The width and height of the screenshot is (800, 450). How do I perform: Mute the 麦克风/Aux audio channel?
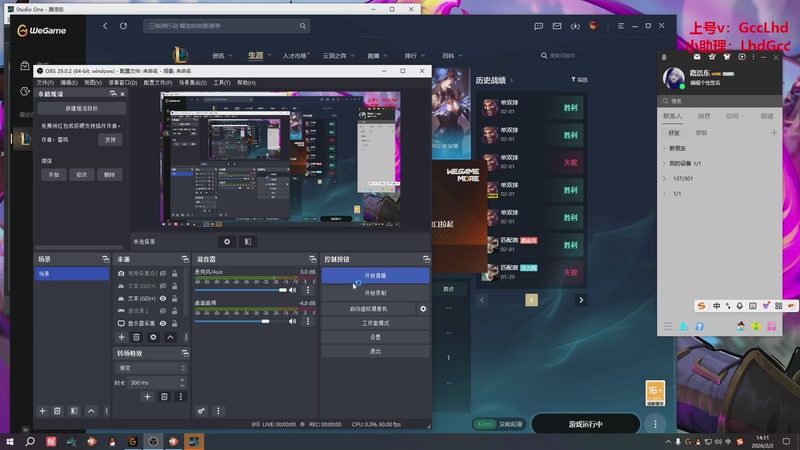(x=292, y=290)
